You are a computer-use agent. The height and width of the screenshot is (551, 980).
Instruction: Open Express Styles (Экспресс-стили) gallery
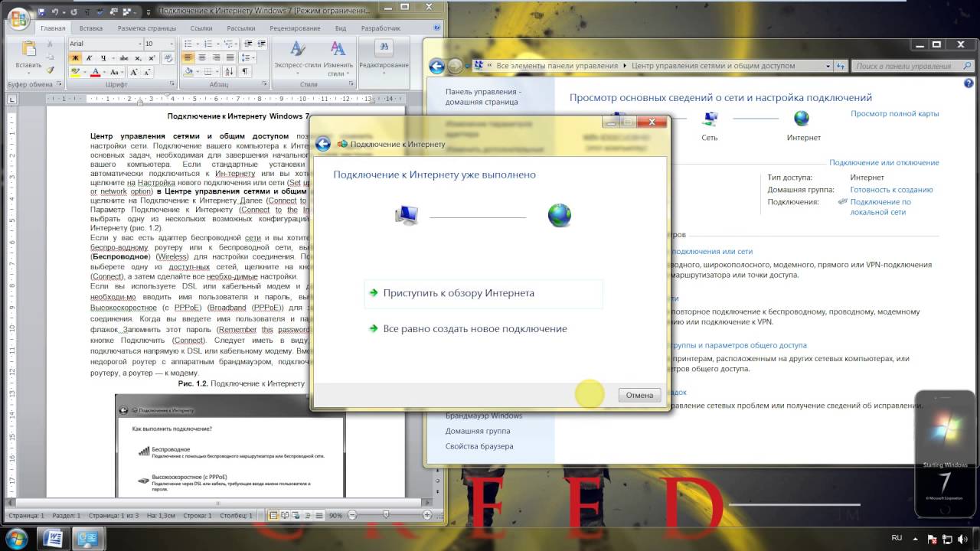click(298, 58)
